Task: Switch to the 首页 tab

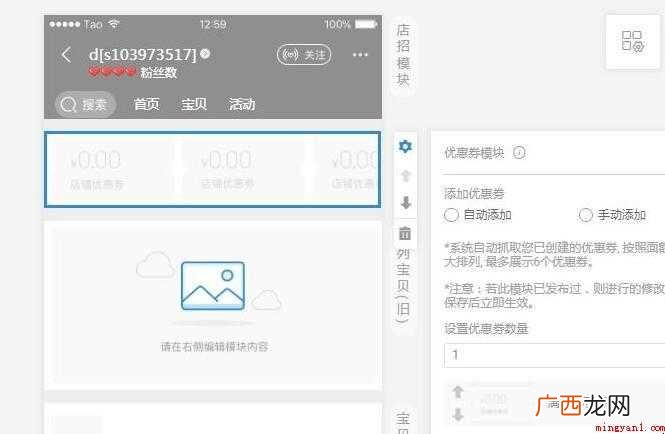Action: 147,104
